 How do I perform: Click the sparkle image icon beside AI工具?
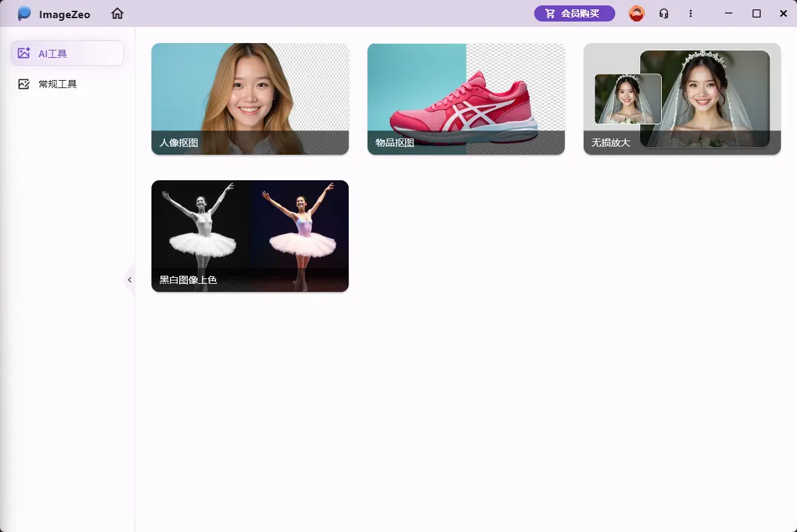[24, 53]
